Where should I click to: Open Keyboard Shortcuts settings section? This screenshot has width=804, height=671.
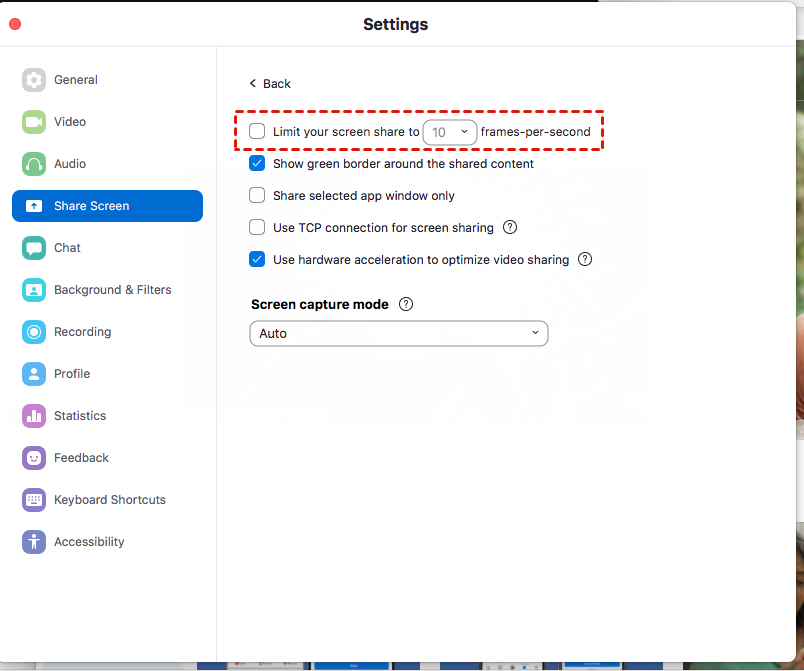pyautogui.click(x=107, y=500)
